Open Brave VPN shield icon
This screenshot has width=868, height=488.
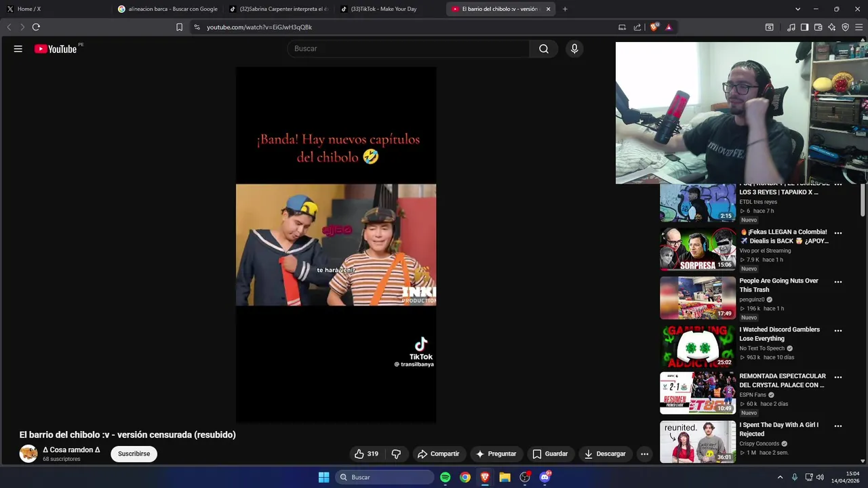coord(846,27)
